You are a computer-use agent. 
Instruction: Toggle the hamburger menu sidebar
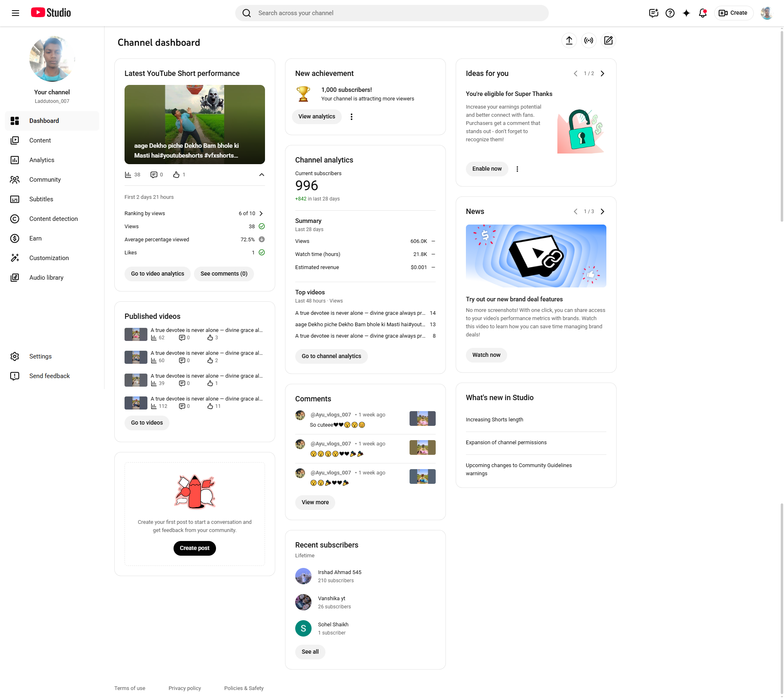tap(16, 13)
